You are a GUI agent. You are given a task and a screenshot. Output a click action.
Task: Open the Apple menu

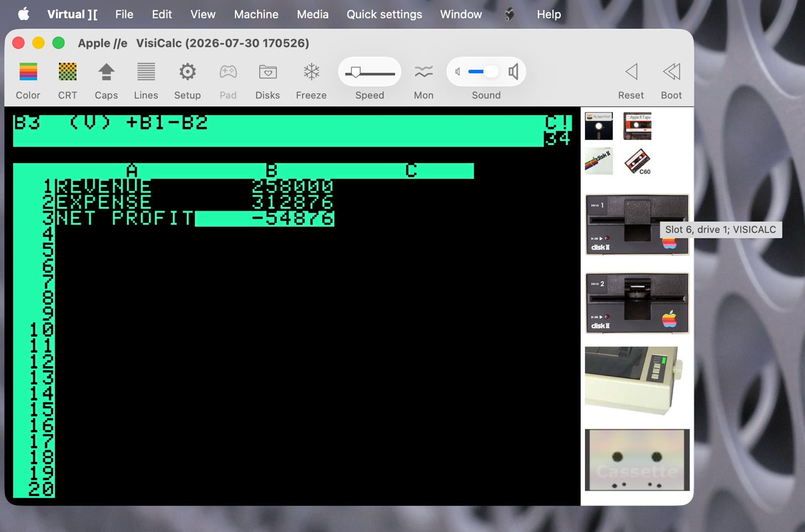click(24, 14)
